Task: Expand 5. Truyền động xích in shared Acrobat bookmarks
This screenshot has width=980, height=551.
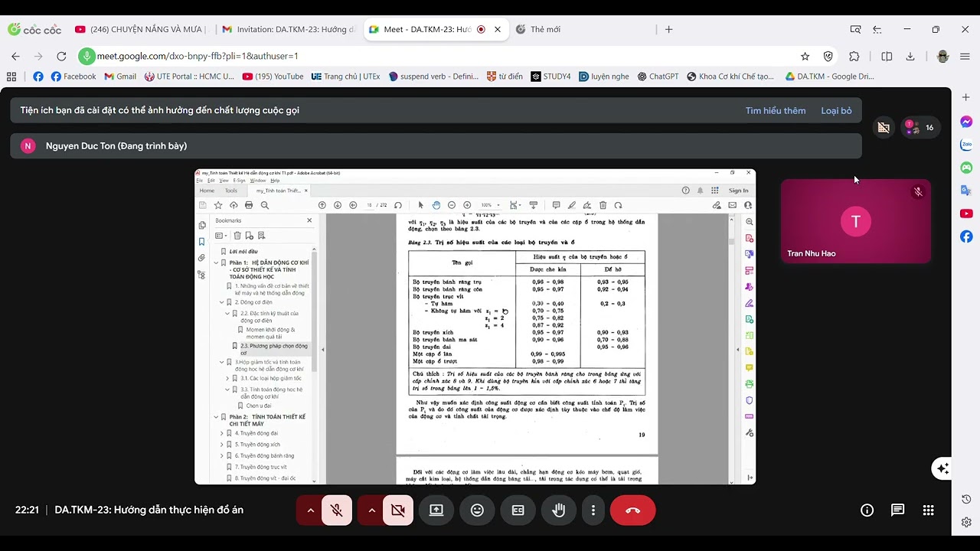Action: coord(222,445)
